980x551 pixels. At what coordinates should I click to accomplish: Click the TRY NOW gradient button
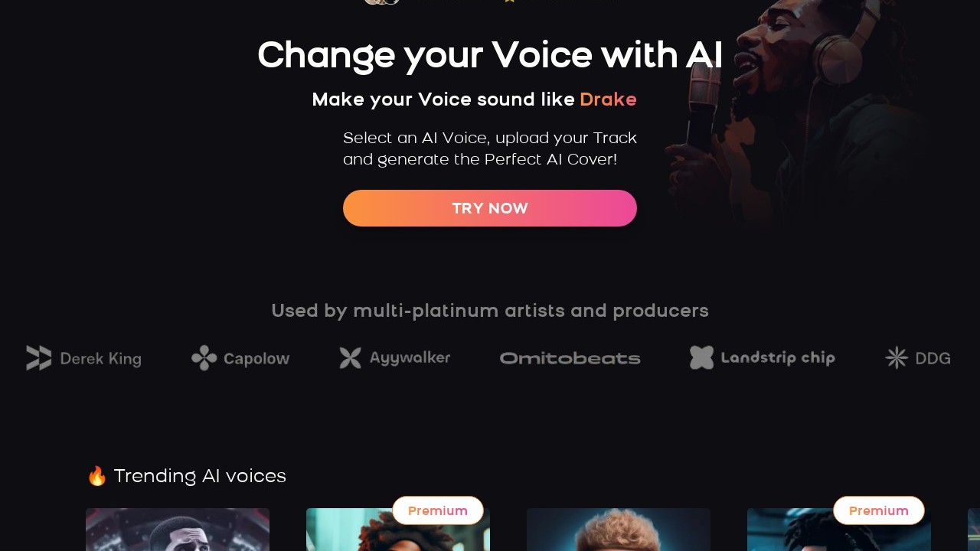coord(490,208)
